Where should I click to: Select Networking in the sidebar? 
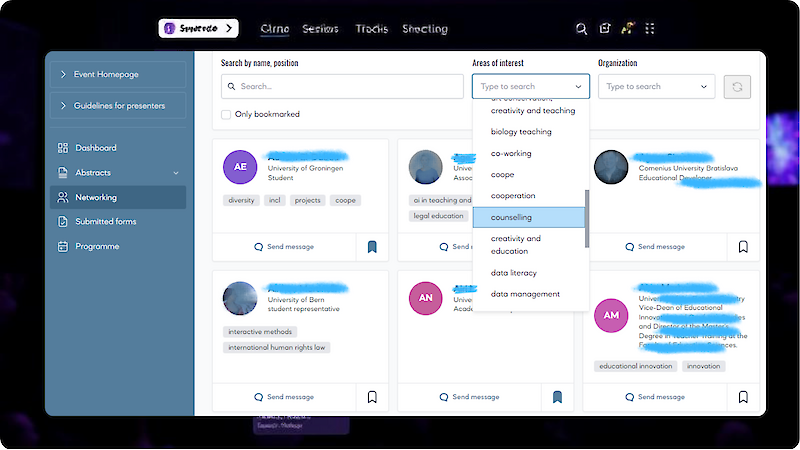[96, 197]
